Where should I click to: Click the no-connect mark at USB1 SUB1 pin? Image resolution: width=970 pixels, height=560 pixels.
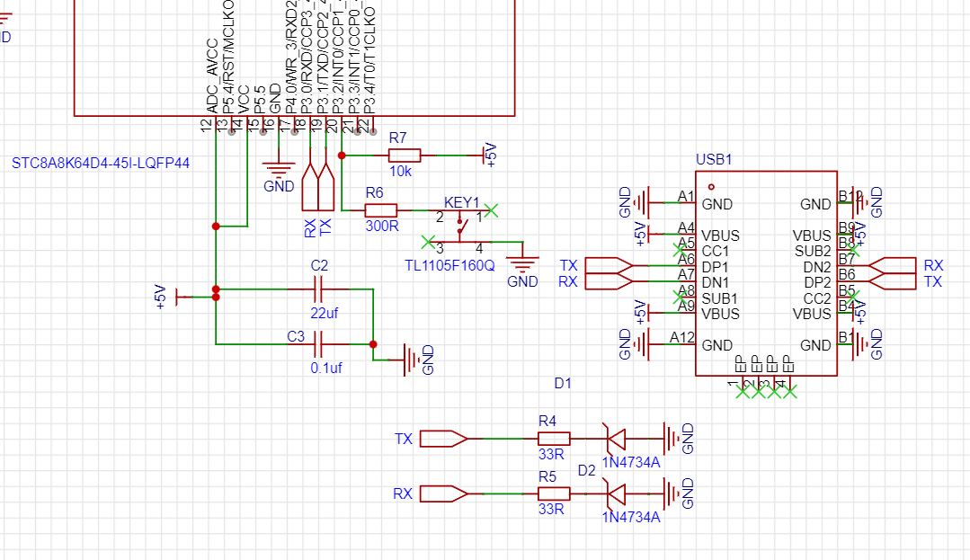coord(680,297)
